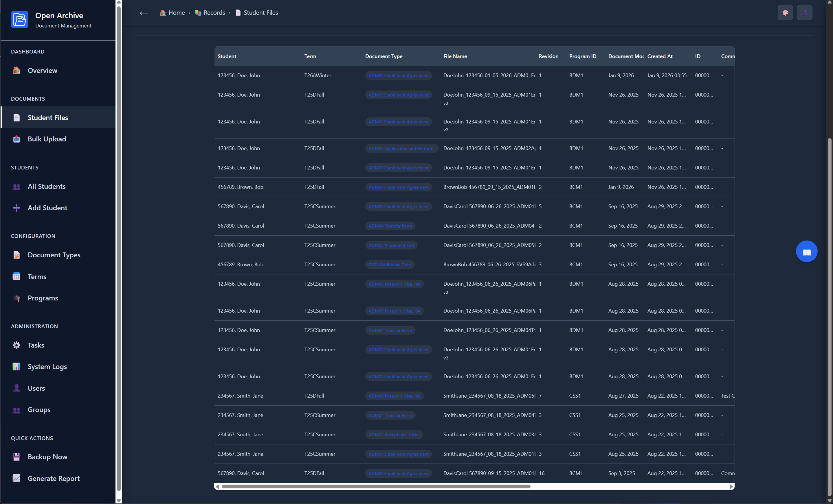
Task: Click the Add Student plus icon
Action: 16,208
